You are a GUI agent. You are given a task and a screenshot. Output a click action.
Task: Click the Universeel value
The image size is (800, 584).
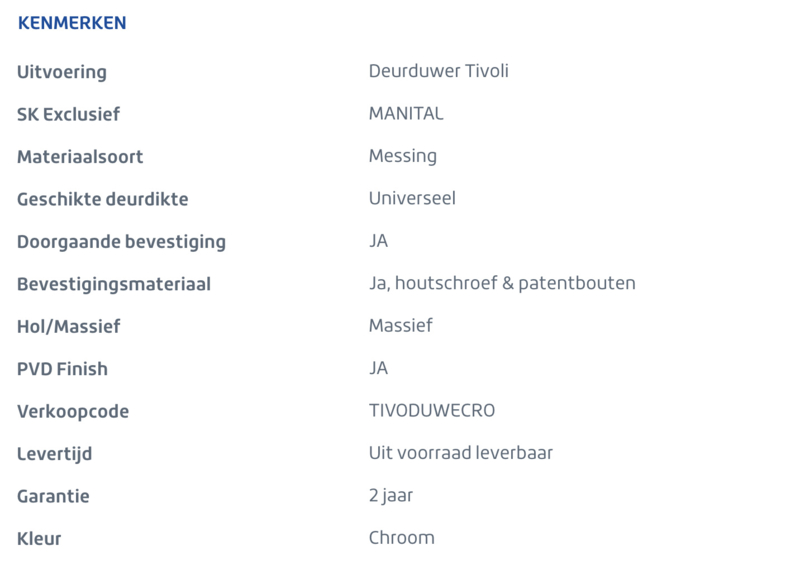coord(412,198)
